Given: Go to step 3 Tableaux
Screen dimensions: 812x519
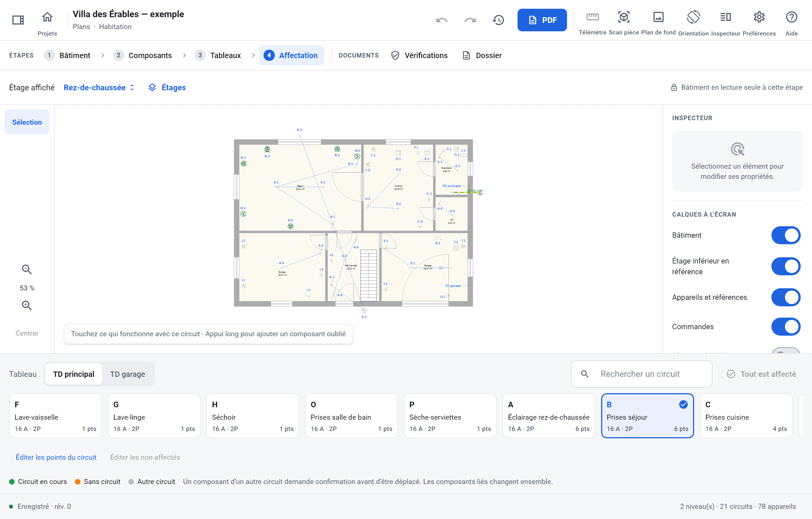Looking at the screenshot, I should click(x=218, y=55).
